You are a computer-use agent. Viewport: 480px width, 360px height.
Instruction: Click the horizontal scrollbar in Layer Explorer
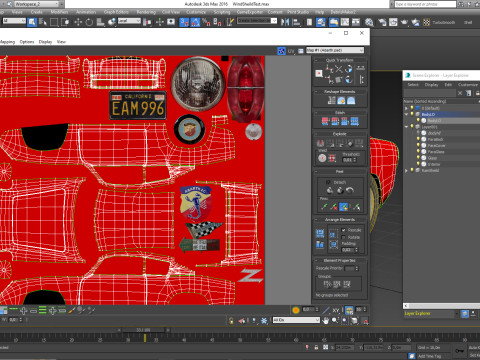point(442,306)
